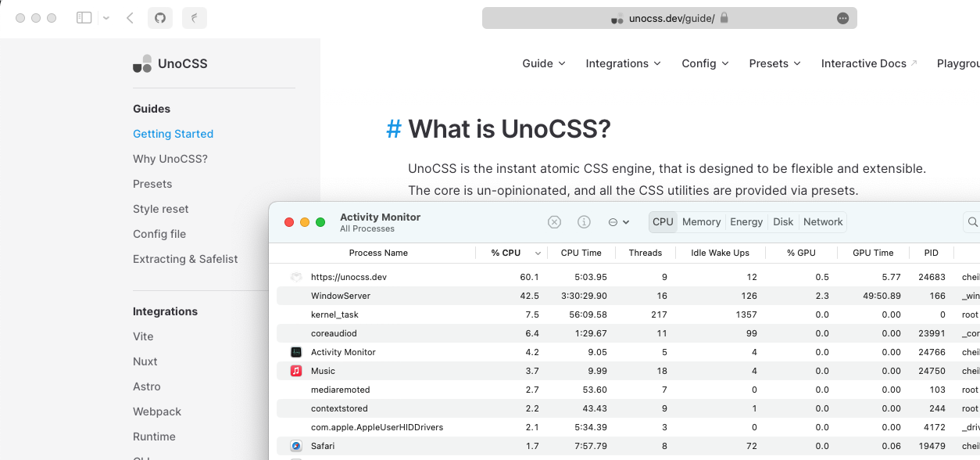This screenshot has height=460, width=980.
Task: Expand the Guide navigation dropdown
Action: pos(543,63)
